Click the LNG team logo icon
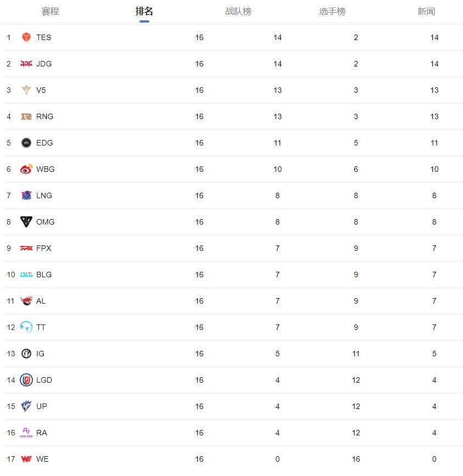Viewport: 463px width, 476px height. coord(26,195)
